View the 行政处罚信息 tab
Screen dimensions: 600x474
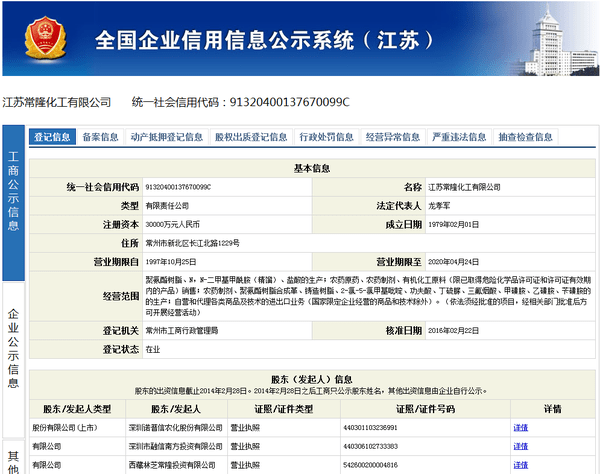click(326, 137)
